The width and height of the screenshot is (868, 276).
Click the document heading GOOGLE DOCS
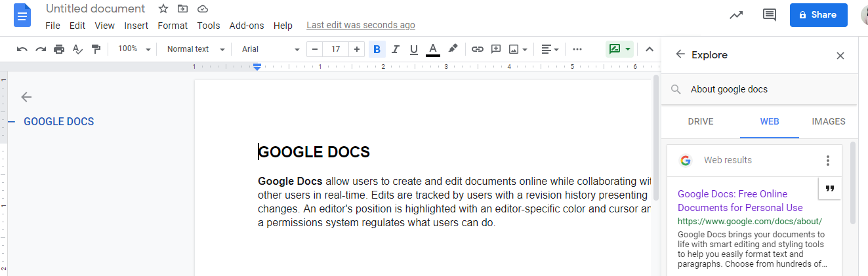click(x=314, y=152)
